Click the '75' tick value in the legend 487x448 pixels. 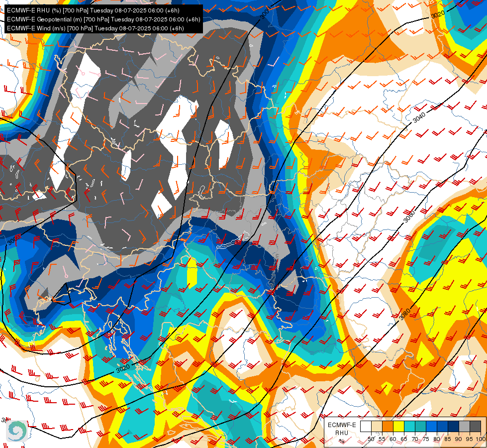click(426, 439)
